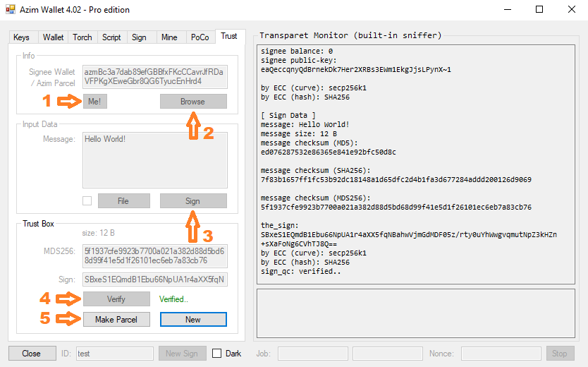
Task: Open the Torch tab
Action: pos(82,37)
